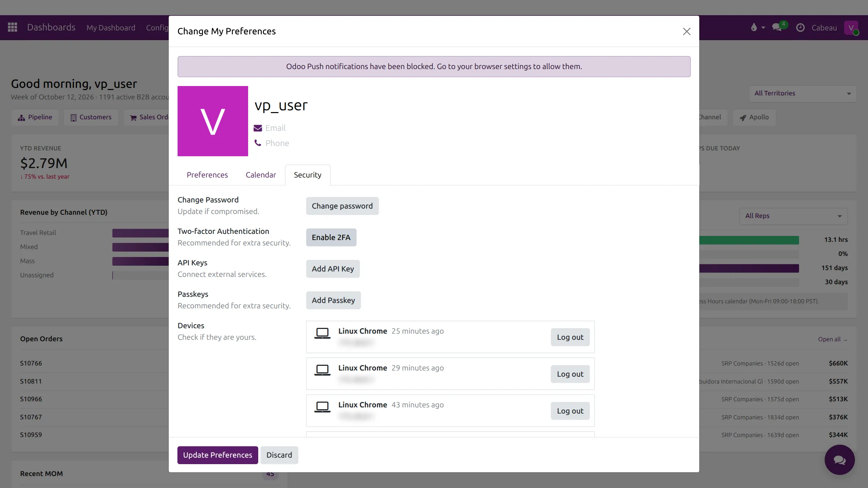
Task: Close the Change My Preferences dialog
Action: 686,31
